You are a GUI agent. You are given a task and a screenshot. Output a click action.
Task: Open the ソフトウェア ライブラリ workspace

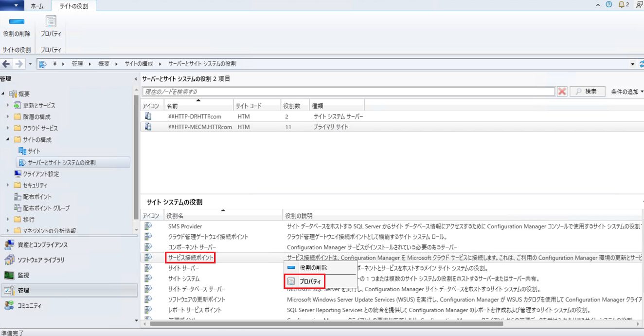click(41, 260)
